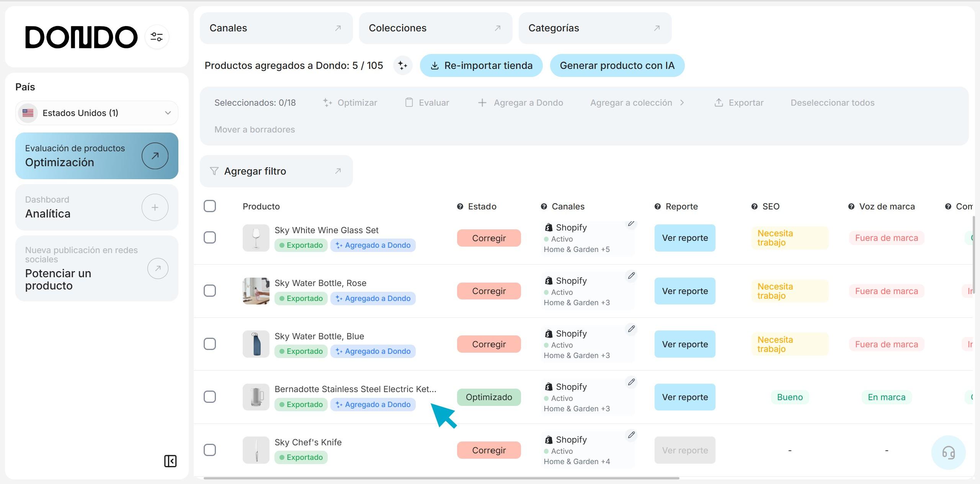Edit channels for Sky Water Bottle, Rose

tap(631, 276)
